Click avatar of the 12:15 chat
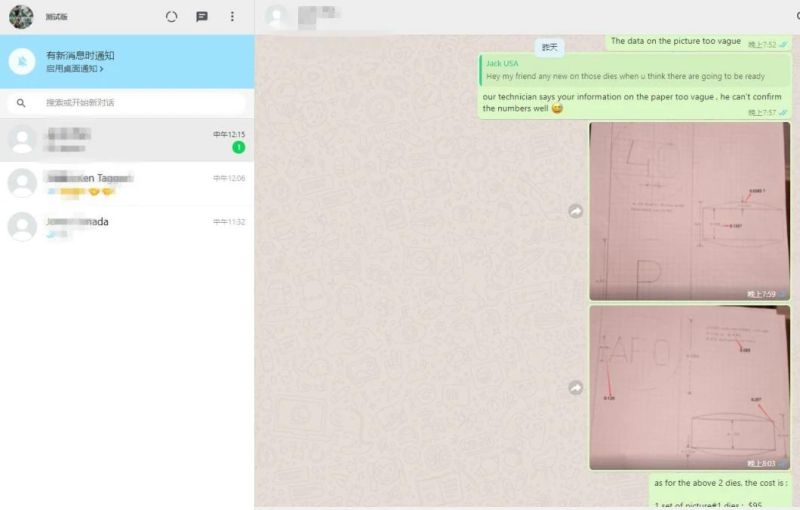This screenshot has height=510, width=800. click(x=22, y=139)
